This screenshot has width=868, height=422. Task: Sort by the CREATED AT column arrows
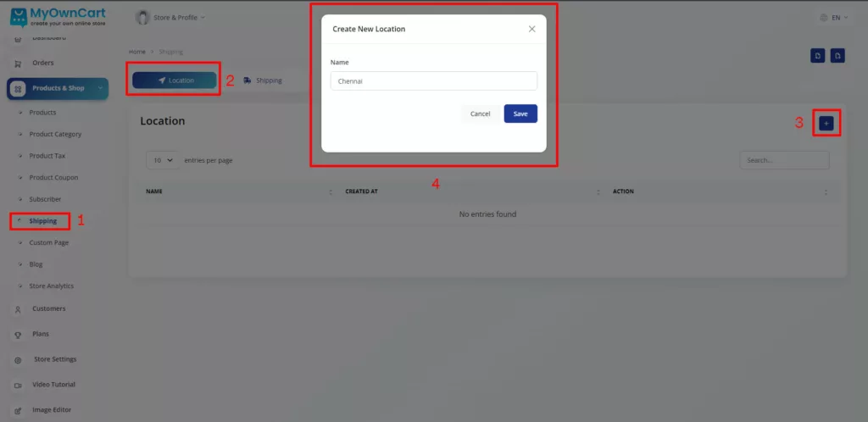[x=598, y=192]
